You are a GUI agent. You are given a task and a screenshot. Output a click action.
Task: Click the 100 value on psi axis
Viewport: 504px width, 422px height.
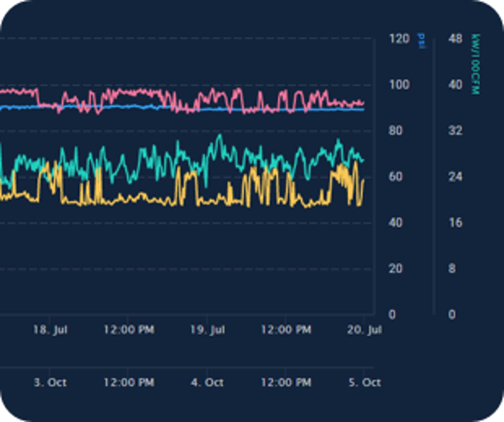coord(399,85)
